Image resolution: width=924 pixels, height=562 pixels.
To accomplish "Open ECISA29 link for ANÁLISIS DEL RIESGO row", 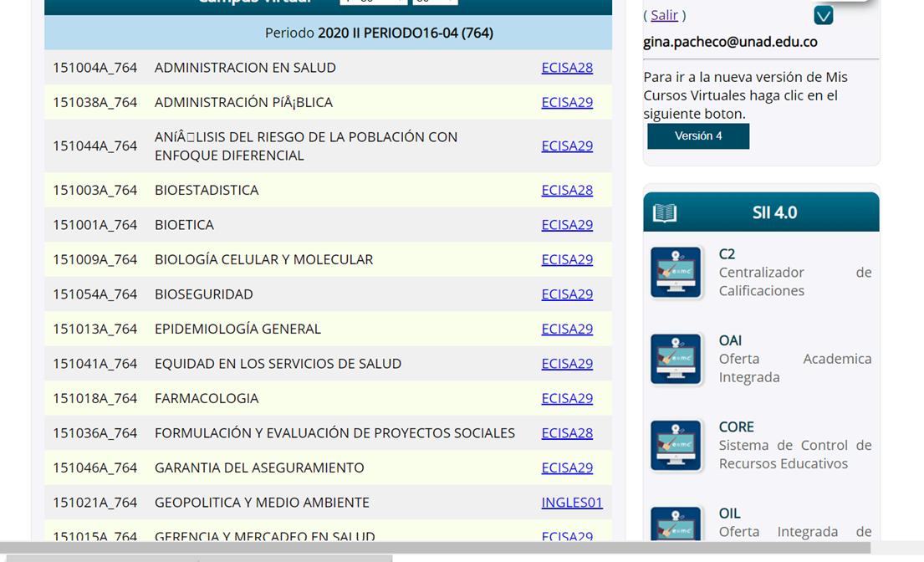I will pyautogui.click(x=567, y=146).
